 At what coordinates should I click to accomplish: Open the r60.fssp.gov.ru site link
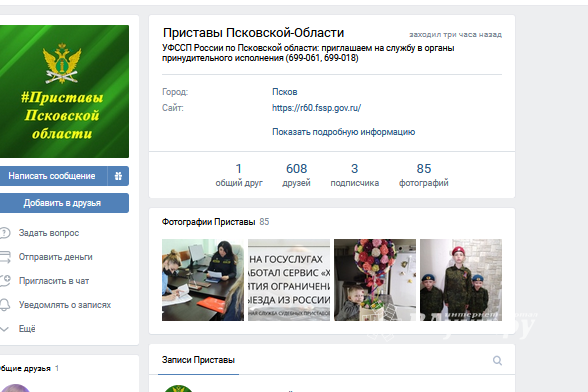point(316,108)
